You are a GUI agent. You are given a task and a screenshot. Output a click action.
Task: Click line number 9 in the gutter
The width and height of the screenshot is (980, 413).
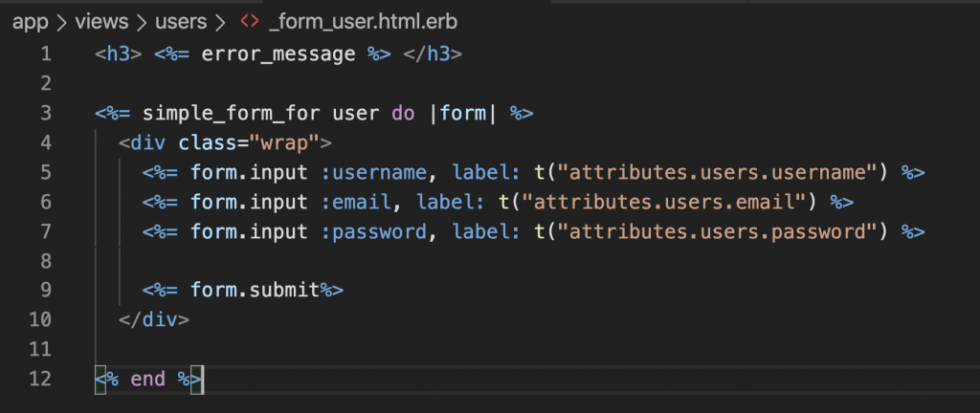tap(45, 291)
